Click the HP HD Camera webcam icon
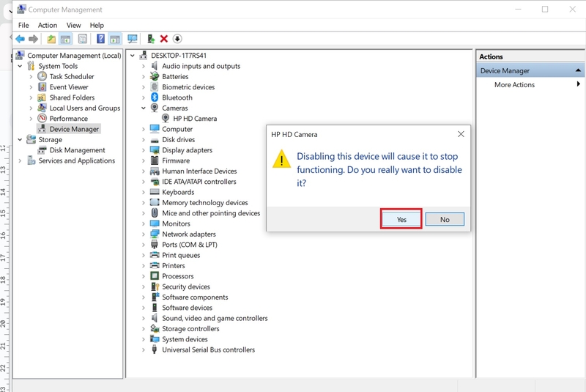This screenshot has width=586, height=392. [x=166, y=119]
